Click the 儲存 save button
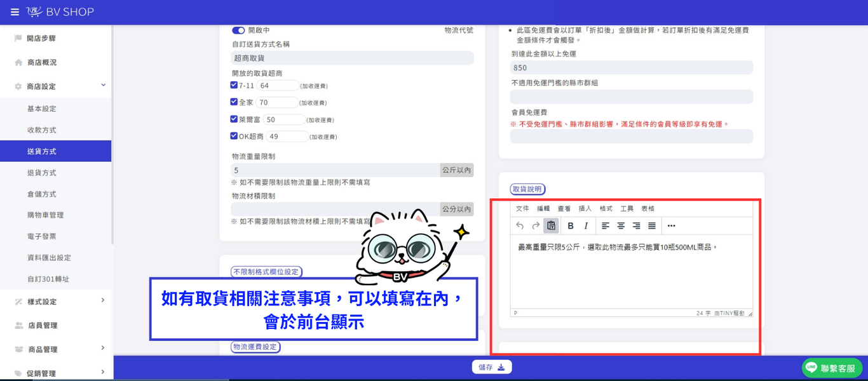This screenshot has width=868, height=381. coord(492,367)
